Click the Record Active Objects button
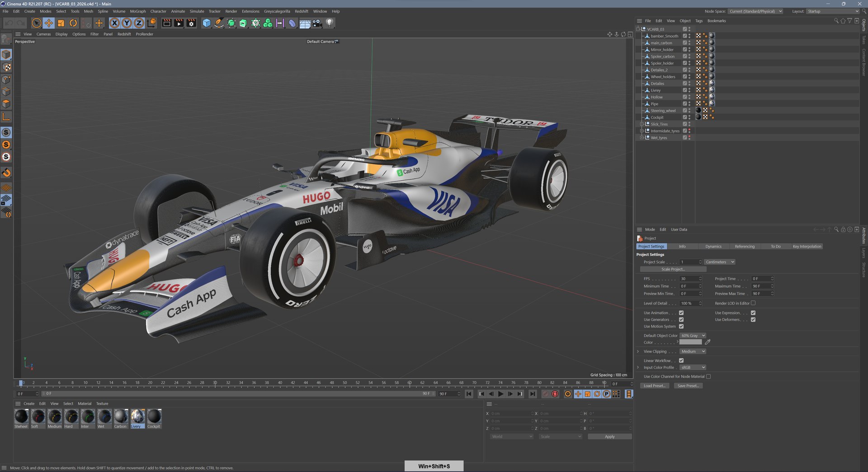868x472 pixels. (545, 394)
